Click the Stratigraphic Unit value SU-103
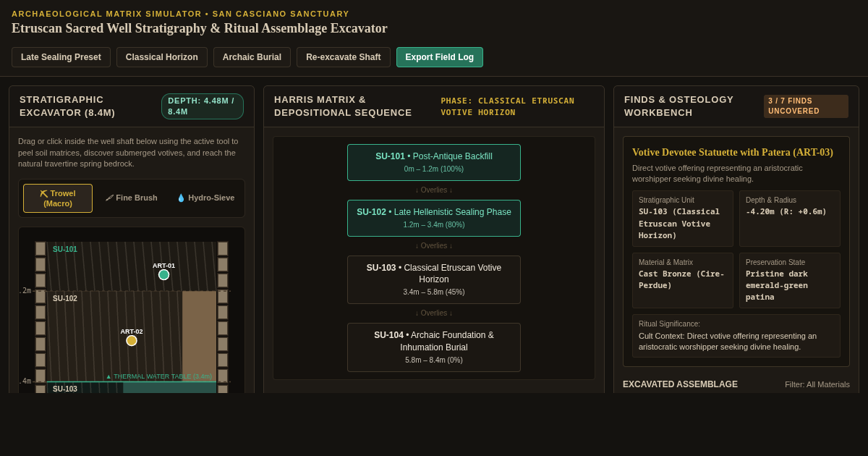868x456 pixels. click(x=681, y=224)
